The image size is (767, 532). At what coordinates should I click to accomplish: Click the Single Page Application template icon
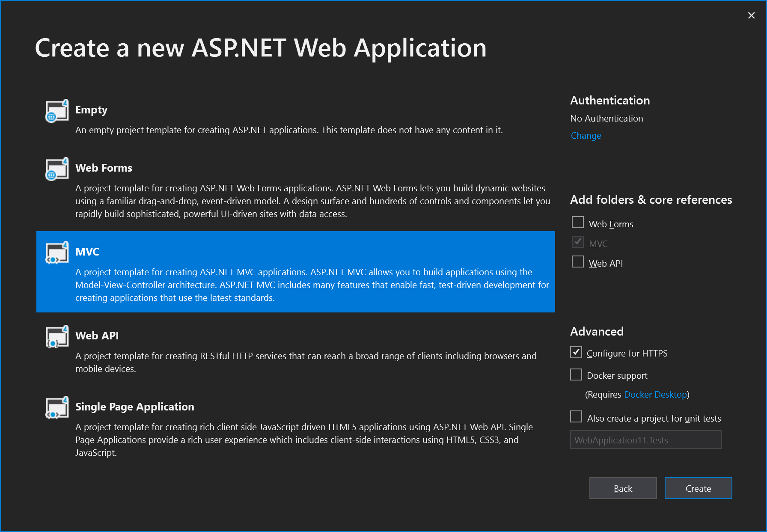click(x=57, y=408)
